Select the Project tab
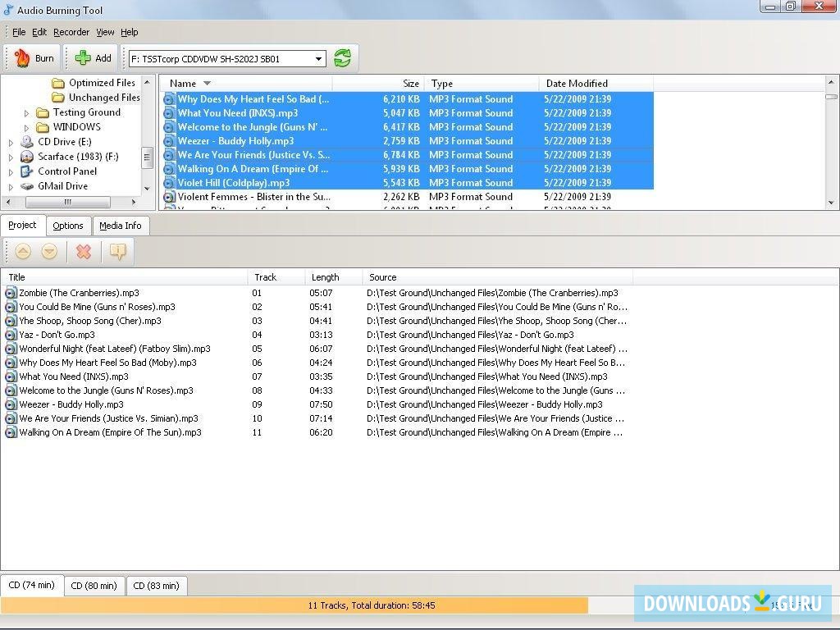 pos(22,225)
